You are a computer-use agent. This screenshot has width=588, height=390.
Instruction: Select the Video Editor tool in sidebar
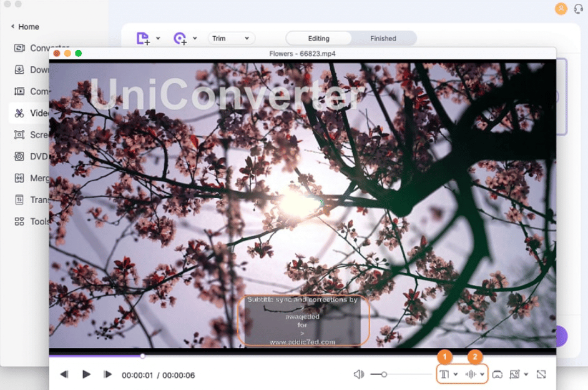point(39,113)
